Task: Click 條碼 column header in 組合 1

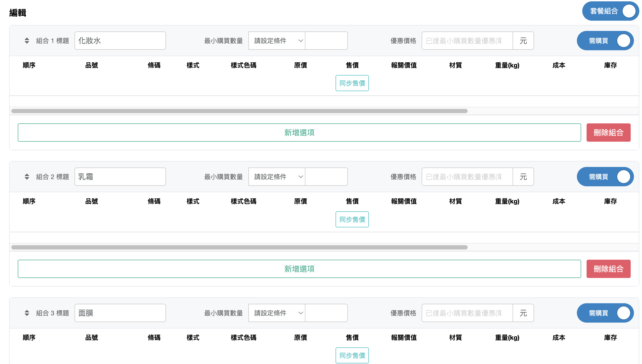Action: [x=154, y=65]
